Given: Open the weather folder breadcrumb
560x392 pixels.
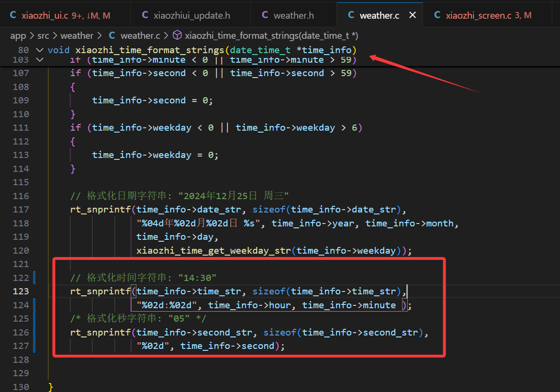Looking at the screenshot, I should pos(77,36).
